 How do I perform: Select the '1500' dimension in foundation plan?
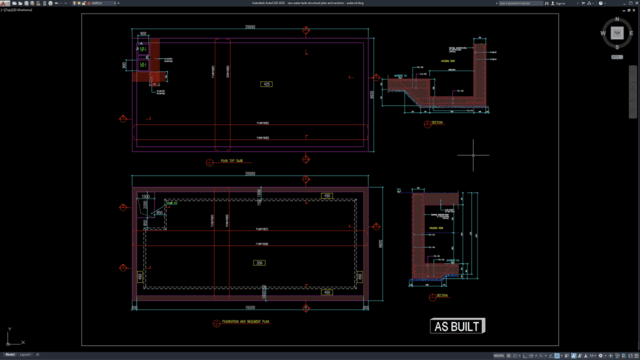145,197
